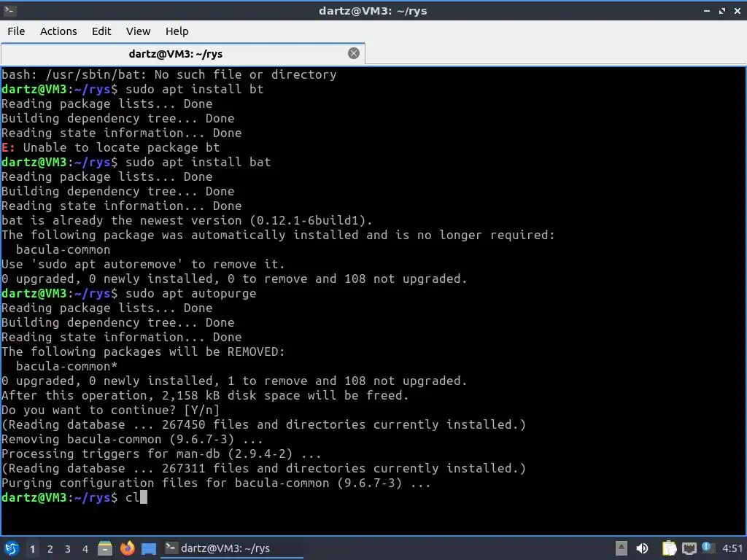Click "Use 'sudo apt autoremove'" line
Viewport: 747px width, 560px height.
click(x=143, y=264)
